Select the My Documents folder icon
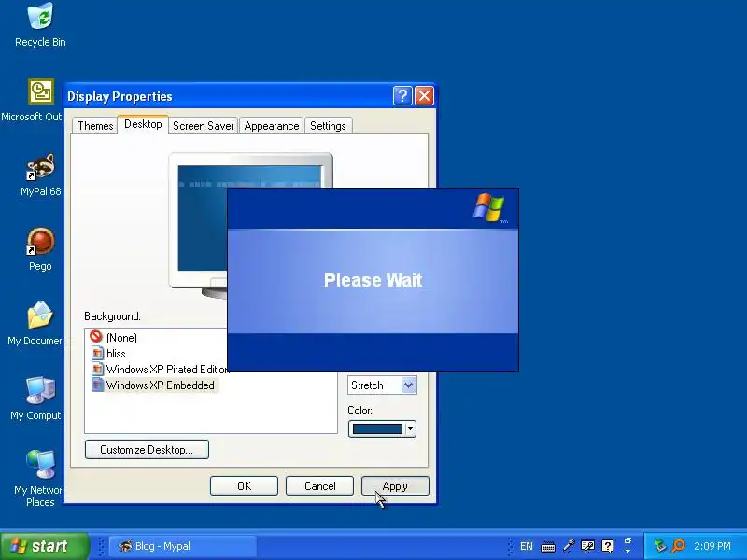 [x=40, y=315]
